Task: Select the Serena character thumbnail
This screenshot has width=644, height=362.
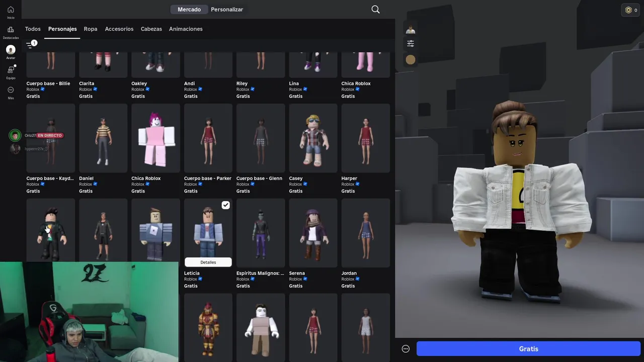Action: (313, 233)
